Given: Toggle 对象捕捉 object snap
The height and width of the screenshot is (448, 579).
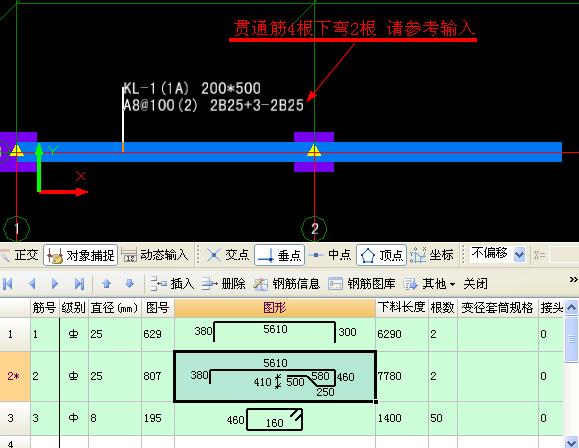Looking at the screenshot, I should [80, 255].
